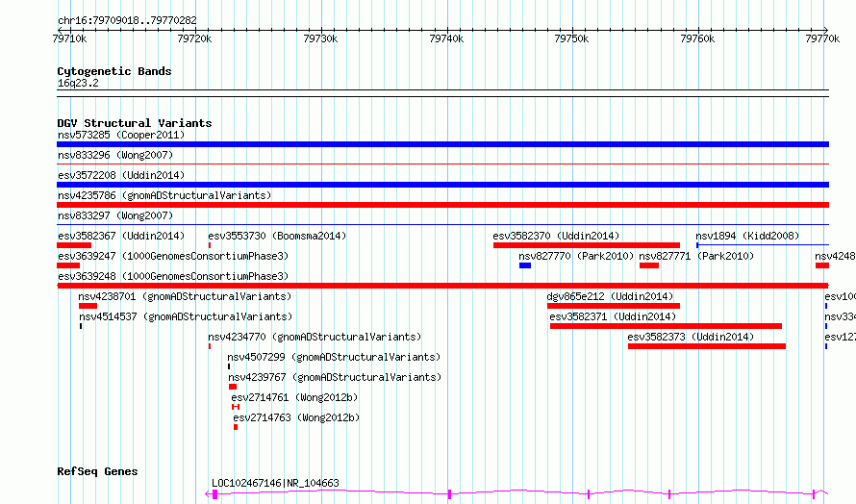856x504 pixels.
Task: Open variant label nsv4235786 (gnomADStructuralVariants)
Action: (164, 195)
